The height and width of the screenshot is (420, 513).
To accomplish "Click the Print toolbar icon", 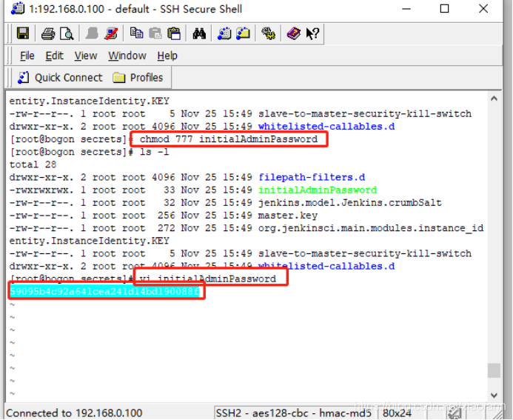I will 48,33.
